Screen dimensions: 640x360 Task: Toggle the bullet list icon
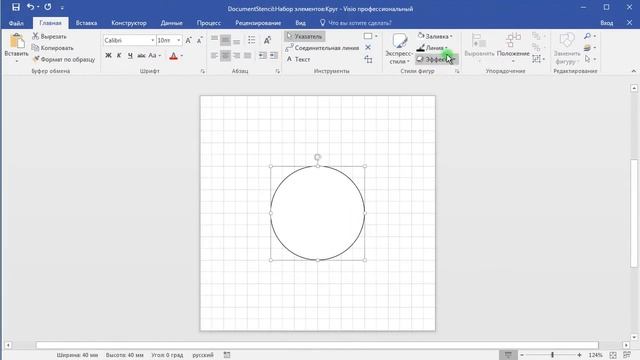pyautogui.click(x=251, y=40)
